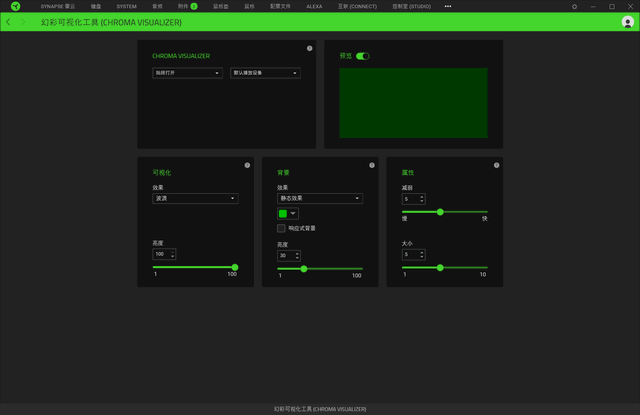Open help icon in the 可视化 panel

[x=247, y=165]
